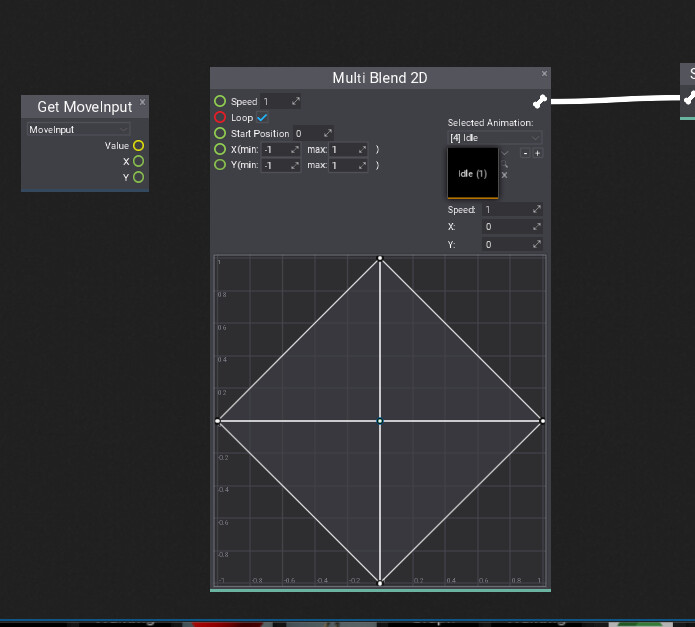Click the bone output pin on Multi Blend 2D
The height and width of the screenshot is (627, 695).
(x=540, y=101)
